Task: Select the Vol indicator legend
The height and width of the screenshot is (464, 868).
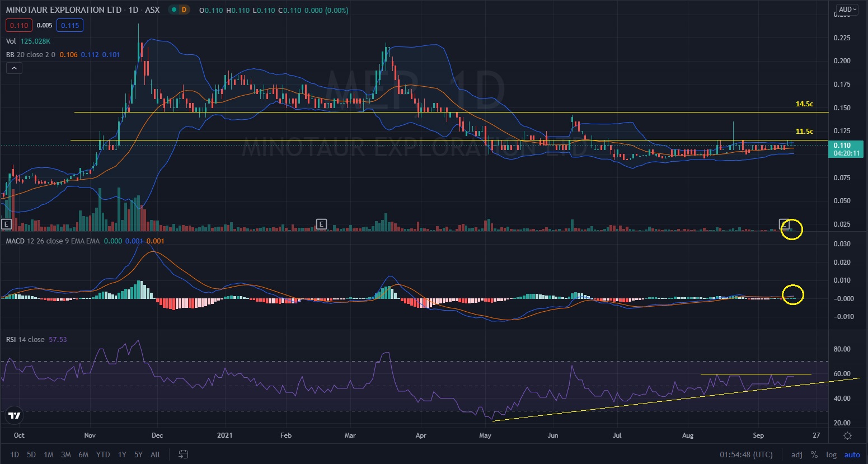Action: point(11,41)
